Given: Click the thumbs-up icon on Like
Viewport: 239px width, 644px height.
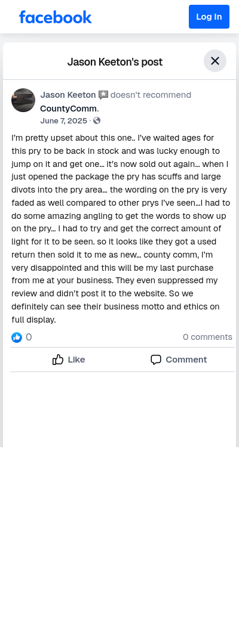Looking at the screenshot, I should point(58,360).
